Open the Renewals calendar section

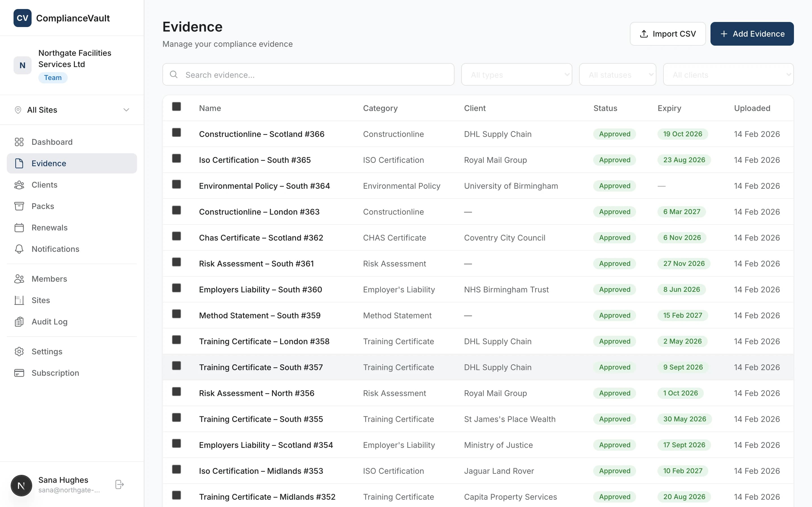pyautogui.click(x=49, y=228)
